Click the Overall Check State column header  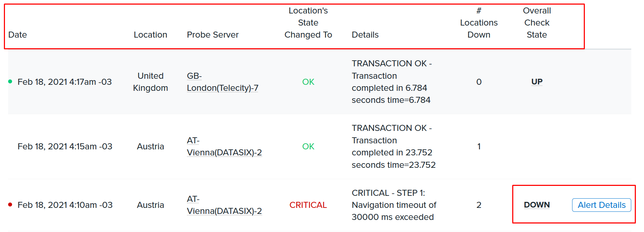tap(537, 22)
